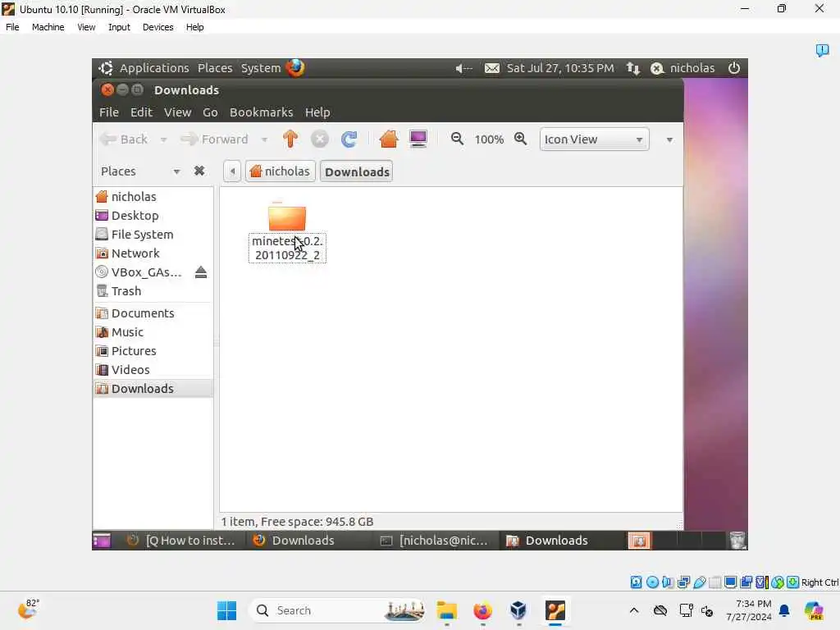Launch Firefox from the Ubuntu top panel
The width and height of the screenshot is (840, 630).
point(294,68)
